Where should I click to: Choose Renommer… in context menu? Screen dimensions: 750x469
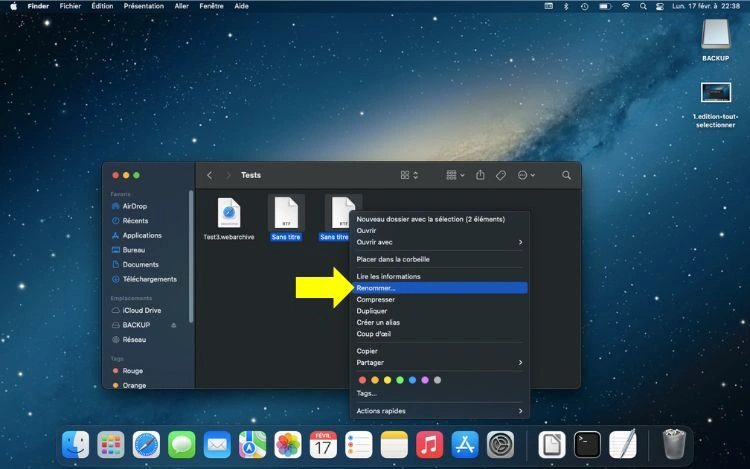click(x=440, y=288)
